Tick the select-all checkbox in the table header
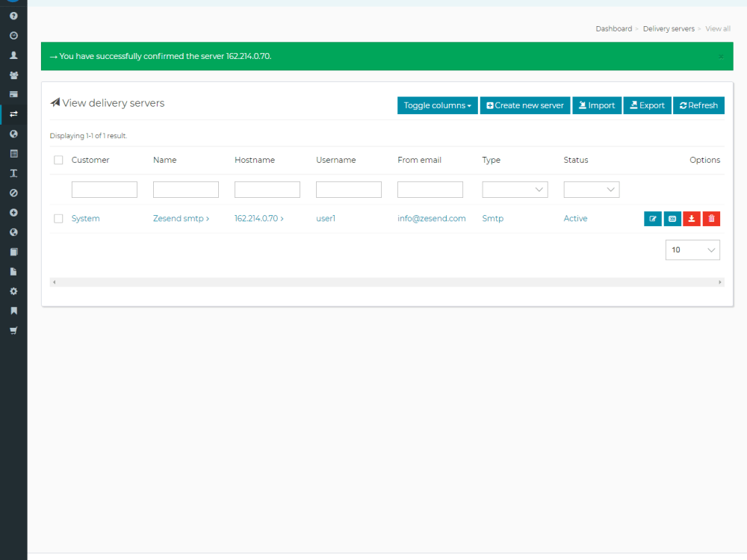The image size is (747, 560). 58,160
